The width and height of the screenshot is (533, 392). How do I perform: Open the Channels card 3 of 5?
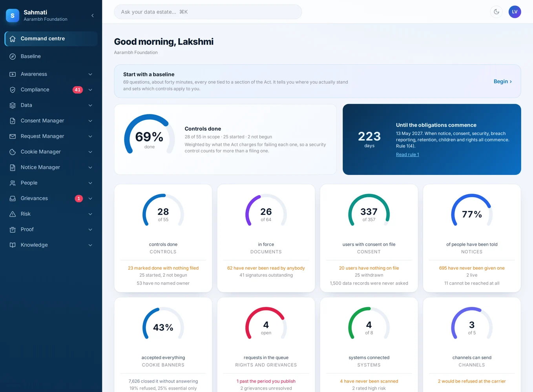coord(472,345)
